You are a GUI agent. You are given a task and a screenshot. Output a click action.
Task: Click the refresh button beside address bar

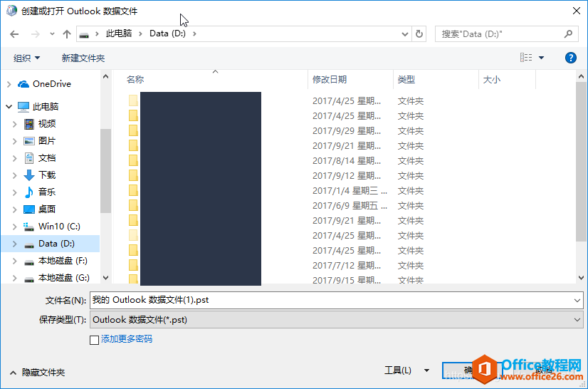(x=419, y=34)
